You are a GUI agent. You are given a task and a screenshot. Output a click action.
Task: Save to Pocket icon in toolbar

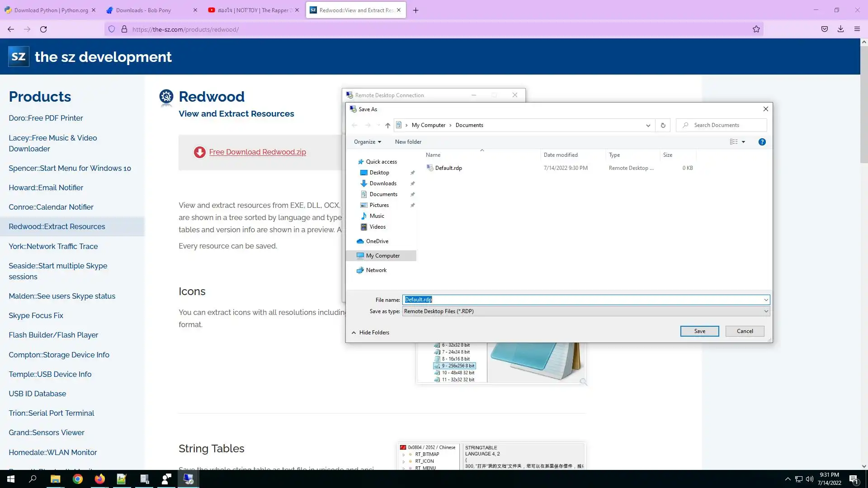coord(824,29)
